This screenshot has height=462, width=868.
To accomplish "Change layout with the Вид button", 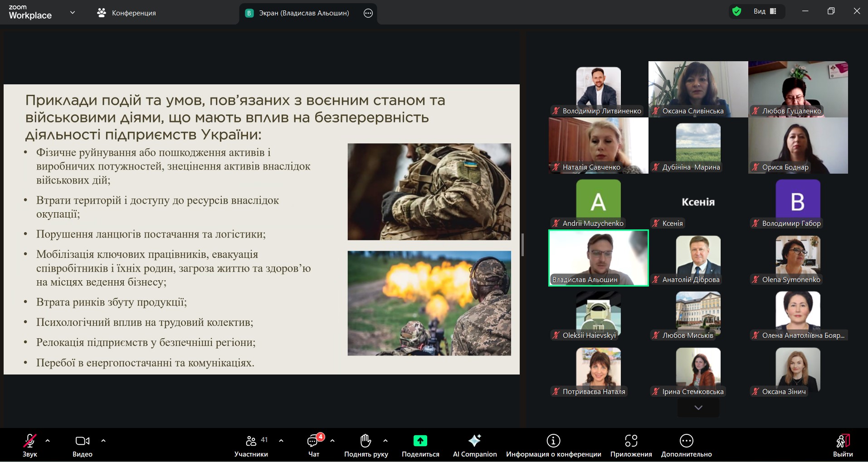I will click(x=765, y=11).
